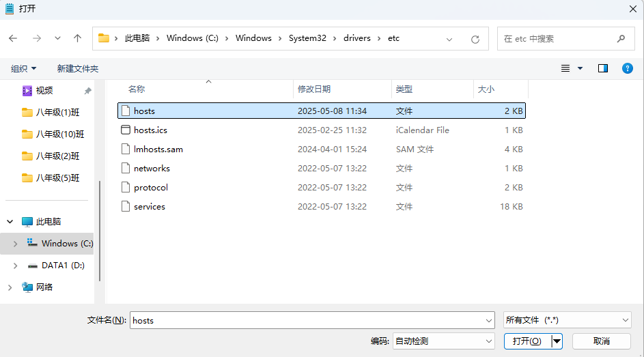This screenshot has width=644, height=357.
Task: Unpin 视频 using the pin icon
Action: [87, 91]
